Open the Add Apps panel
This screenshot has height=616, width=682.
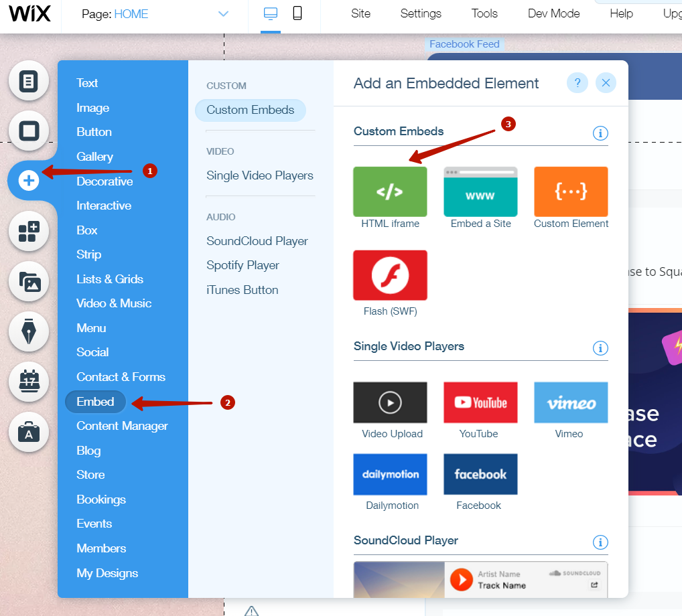[29, 231]
